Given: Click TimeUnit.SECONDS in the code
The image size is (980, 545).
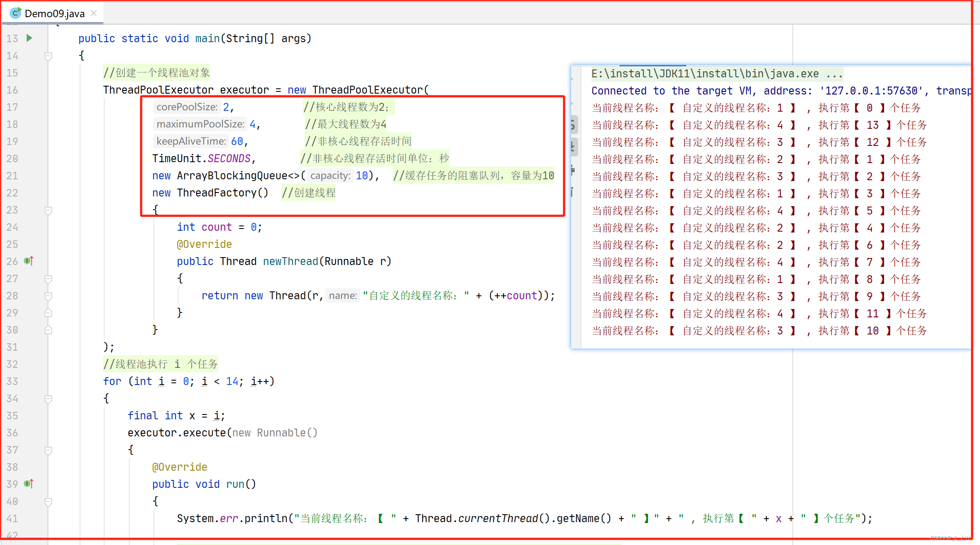Looking at the screenshot, I should pyautogui.click(x=201, y=158).
